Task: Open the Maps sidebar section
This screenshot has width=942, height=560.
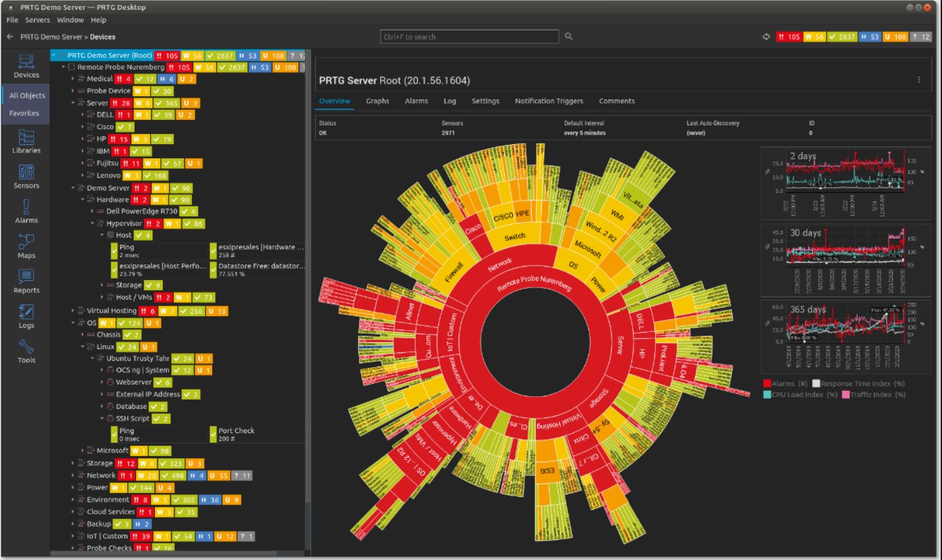Action: [x=26, y=247]
